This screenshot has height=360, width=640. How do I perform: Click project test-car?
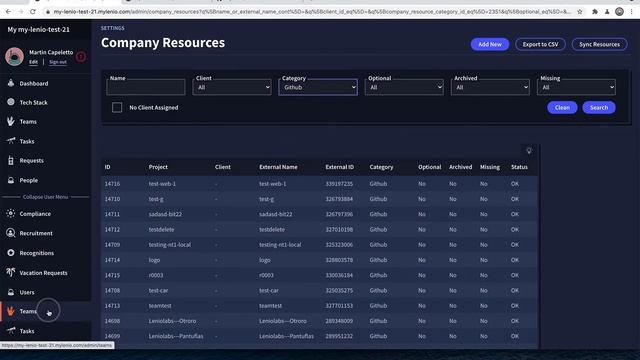pyautogui.click(x=158, y=290)
